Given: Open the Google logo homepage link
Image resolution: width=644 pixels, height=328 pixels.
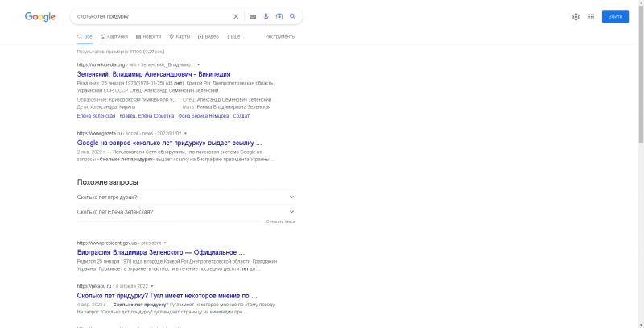Looking at the screenshot, I should point(39,16).
